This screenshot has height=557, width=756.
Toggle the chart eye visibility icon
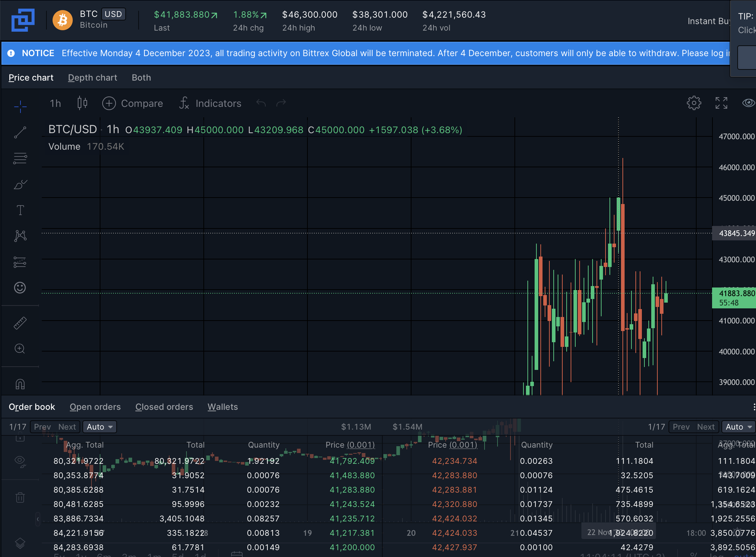tap(748, 103)
